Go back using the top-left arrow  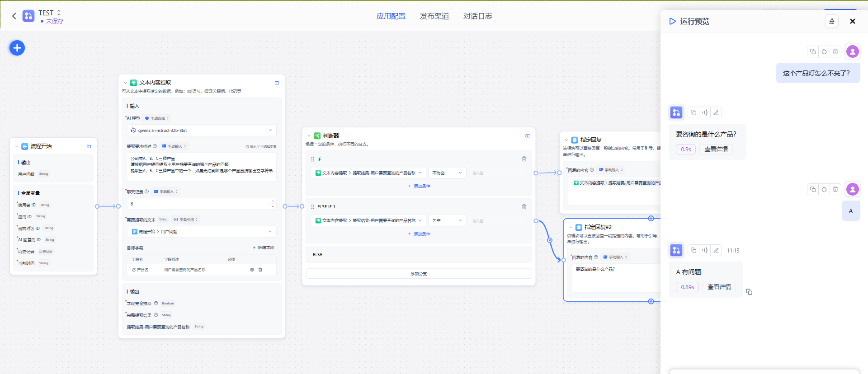tap(14, 16)
